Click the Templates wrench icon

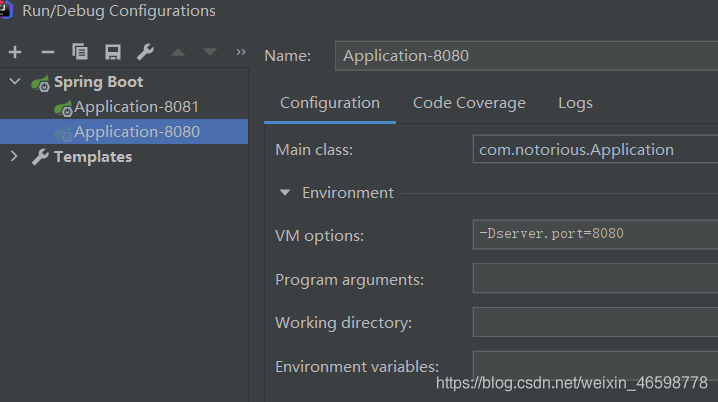tap(40, 157)
